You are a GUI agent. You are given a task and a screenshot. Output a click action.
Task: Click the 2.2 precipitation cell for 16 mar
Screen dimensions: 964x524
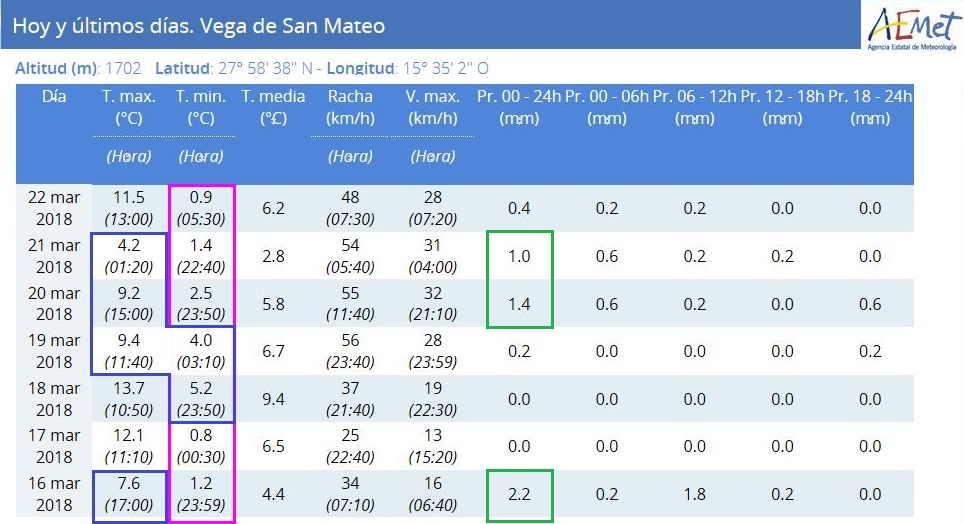click(519, 494)
